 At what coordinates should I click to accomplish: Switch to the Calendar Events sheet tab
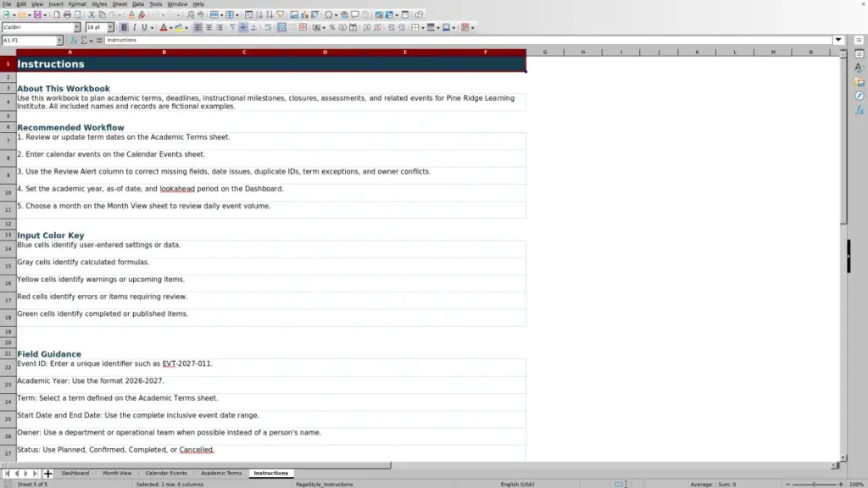(x=166, y=473)
